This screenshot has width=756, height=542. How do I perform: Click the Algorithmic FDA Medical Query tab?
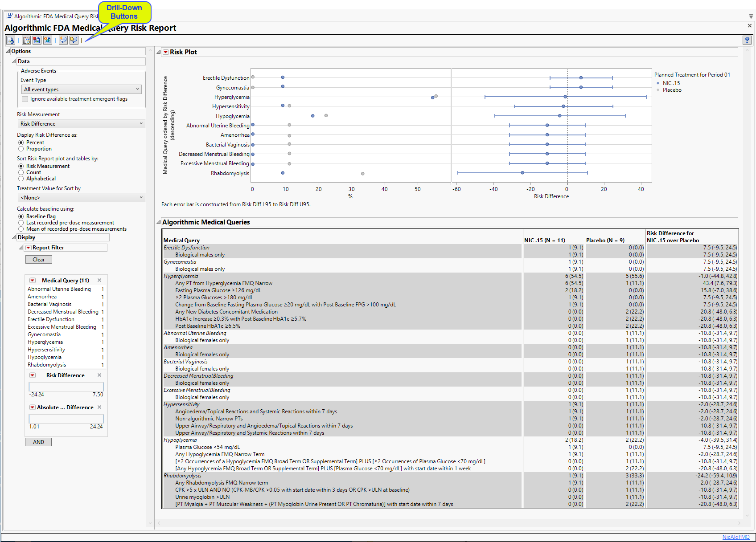click(53, 16)
